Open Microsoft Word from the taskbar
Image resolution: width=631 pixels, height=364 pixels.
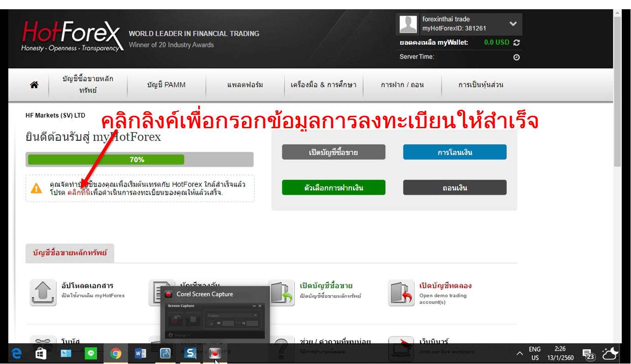(140, 354)
